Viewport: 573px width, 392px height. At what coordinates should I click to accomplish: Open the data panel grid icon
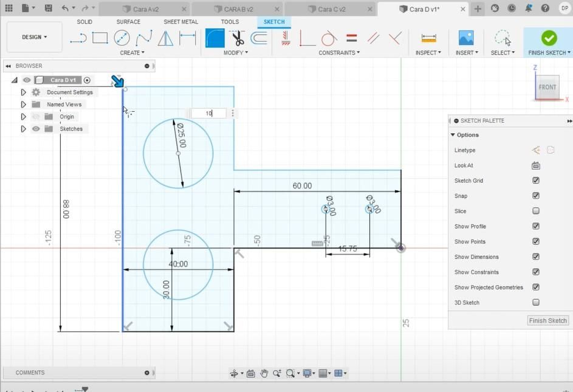(9, 8)
